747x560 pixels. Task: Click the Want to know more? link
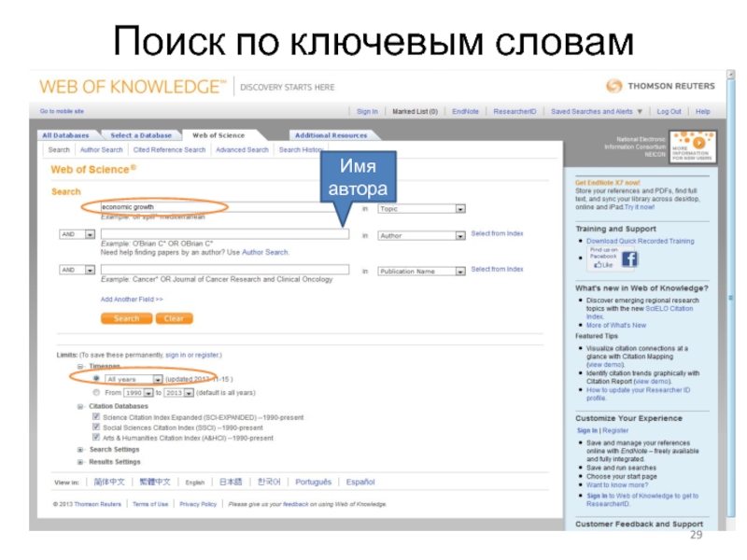pyautogui.click(x=617, y=484)
